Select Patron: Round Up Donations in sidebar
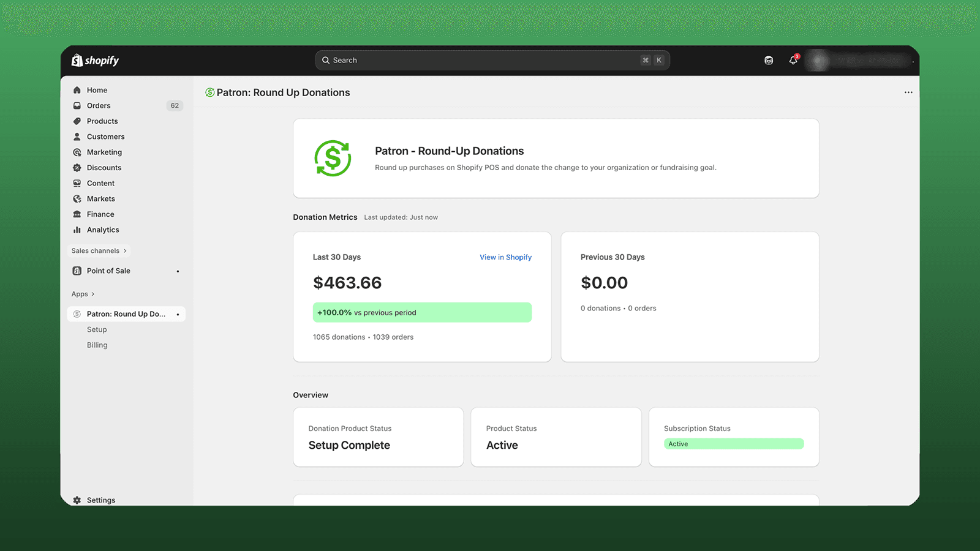The width and height of the screenshot is (980, 551). click(125, 313)
